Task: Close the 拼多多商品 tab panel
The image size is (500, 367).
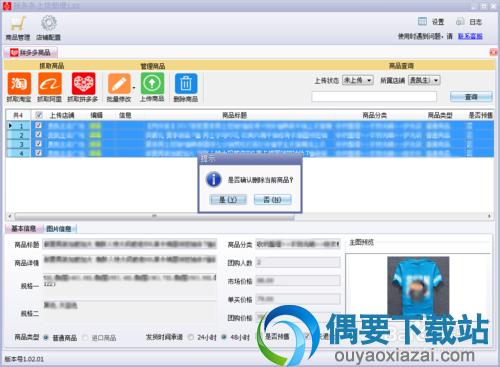Action: [x=493, y=52]
